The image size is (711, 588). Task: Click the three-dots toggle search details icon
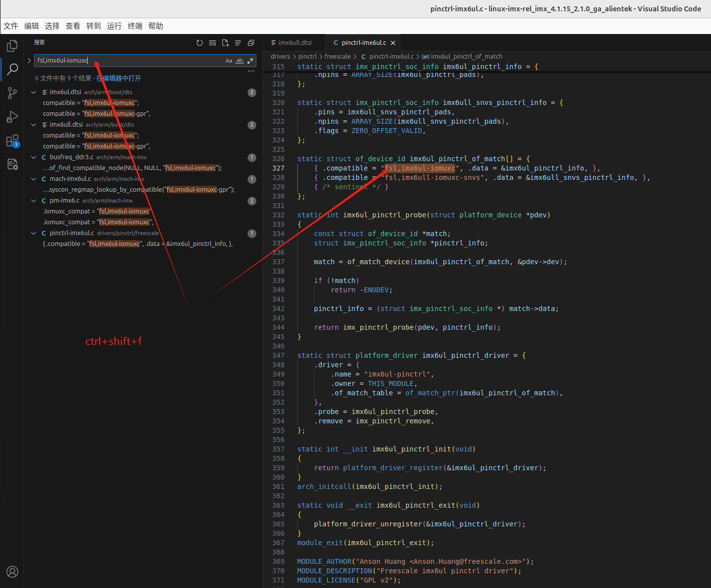[251, 71]
